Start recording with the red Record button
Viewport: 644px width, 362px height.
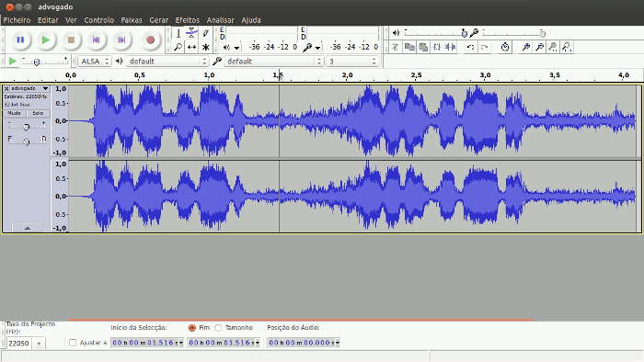150,40
